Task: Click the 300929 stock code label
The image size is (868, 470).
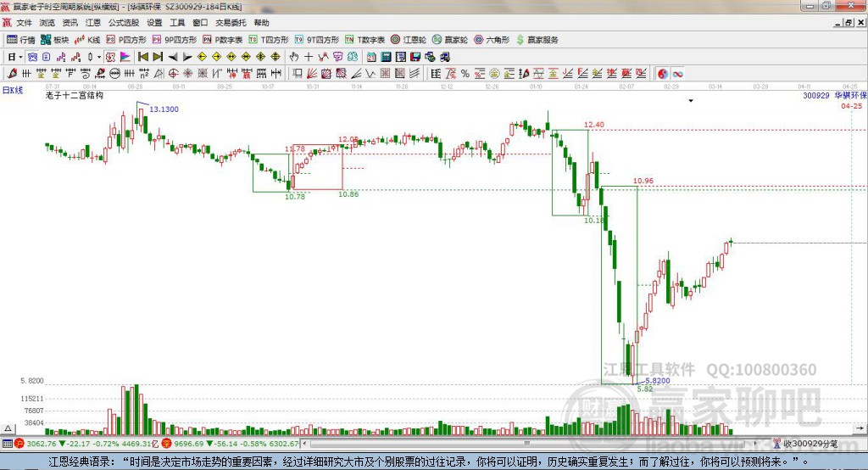Action: coord(816,95)
